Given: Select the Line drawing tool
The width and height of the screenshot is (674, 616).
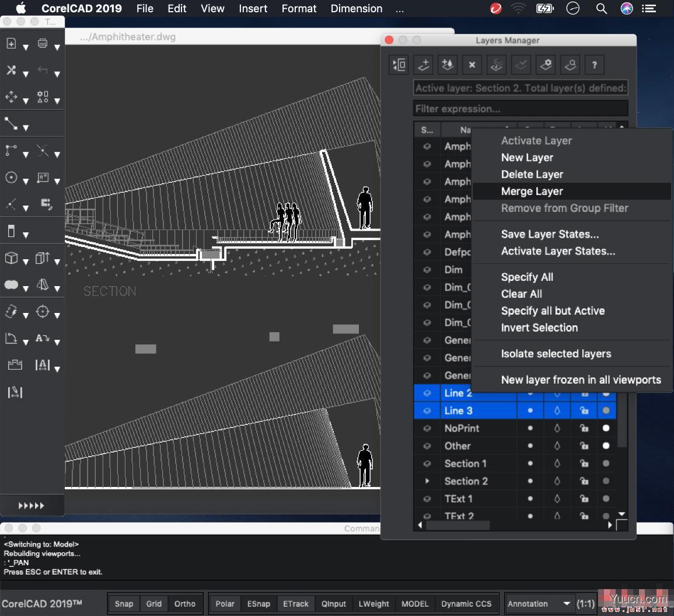Looking at the screenshot, I should click(x=11, y=123).
